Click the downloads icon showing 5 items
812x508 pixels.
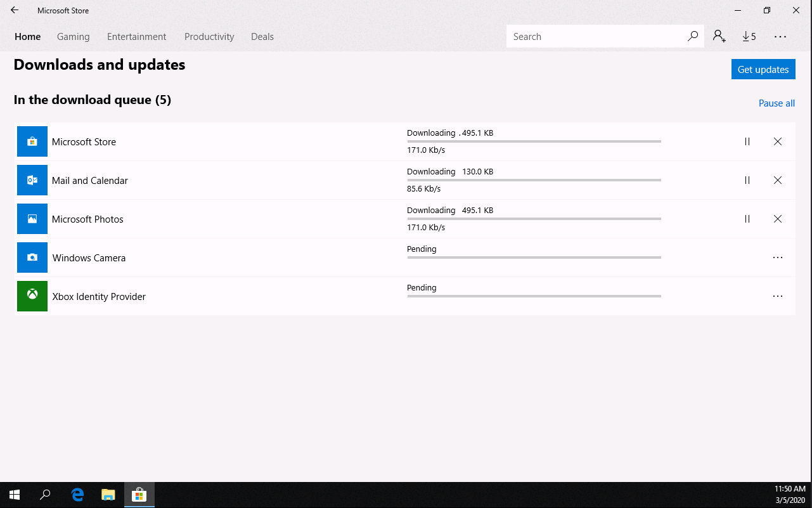(x=749, y=36)
